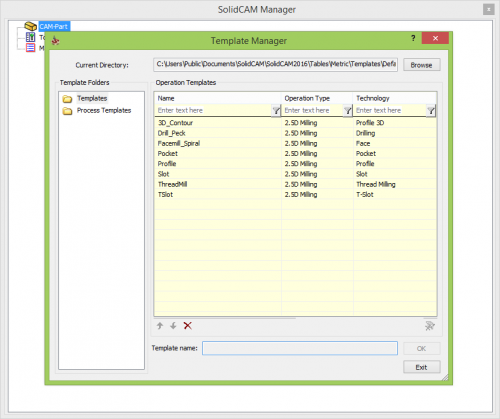
Task: Click the Current Directory path field
Action: click(x=275, y=65)
